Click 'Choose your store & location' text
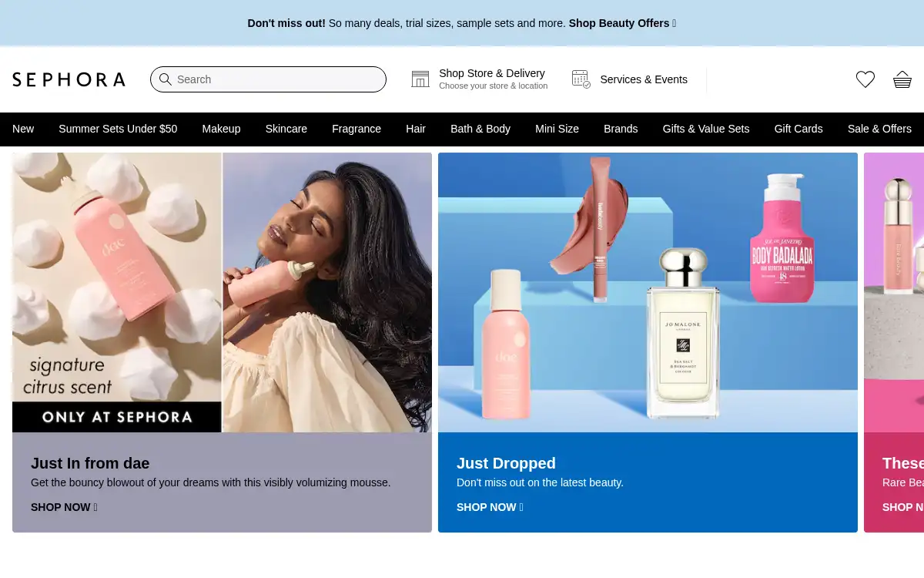Viewport: 924px width, 578px height. click(494, 86)
